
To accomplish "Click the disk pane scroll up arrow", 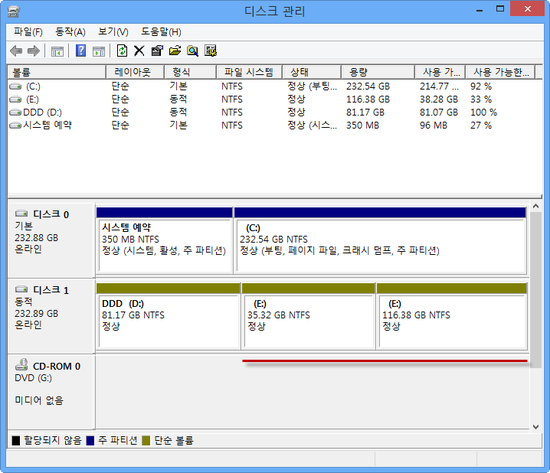I will click(x=536, y=206).
